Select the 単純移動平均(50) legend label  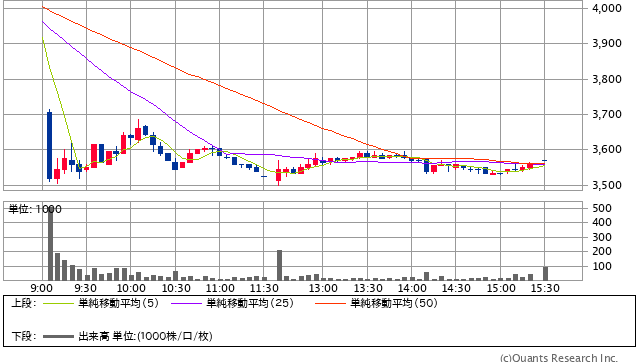coord(394,303)
